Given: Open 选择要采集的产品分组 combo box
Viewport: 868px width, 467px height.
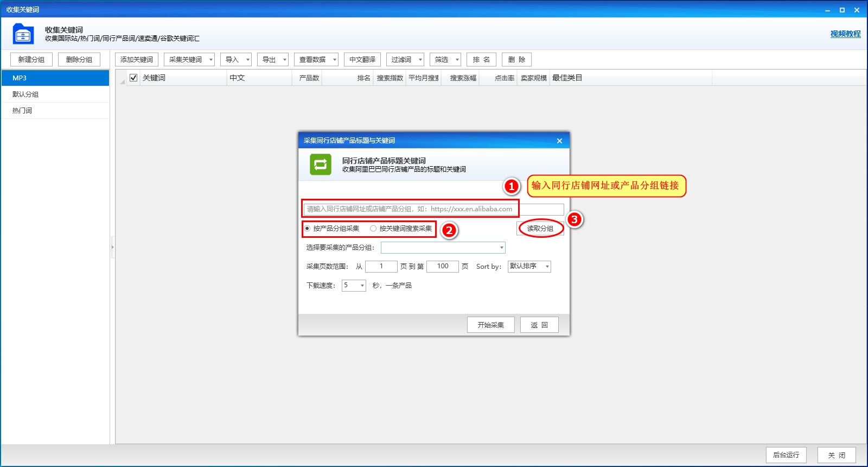Looking at the screenshot, I should (x=443, y=248).
